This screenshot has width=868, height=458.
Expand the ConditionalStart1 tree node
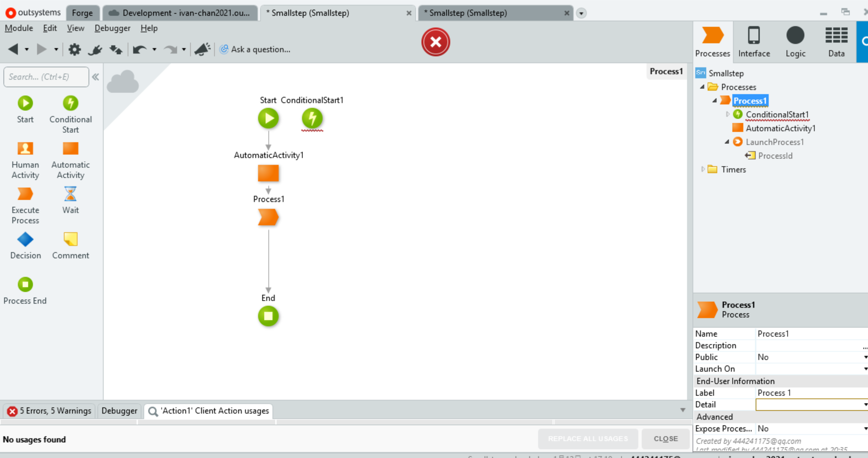(728, 114)
